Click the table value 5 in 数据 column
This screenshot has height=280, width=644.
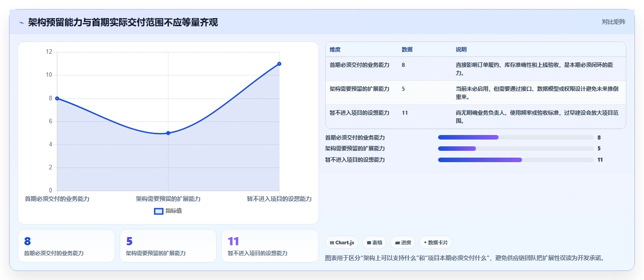point(403,89)
